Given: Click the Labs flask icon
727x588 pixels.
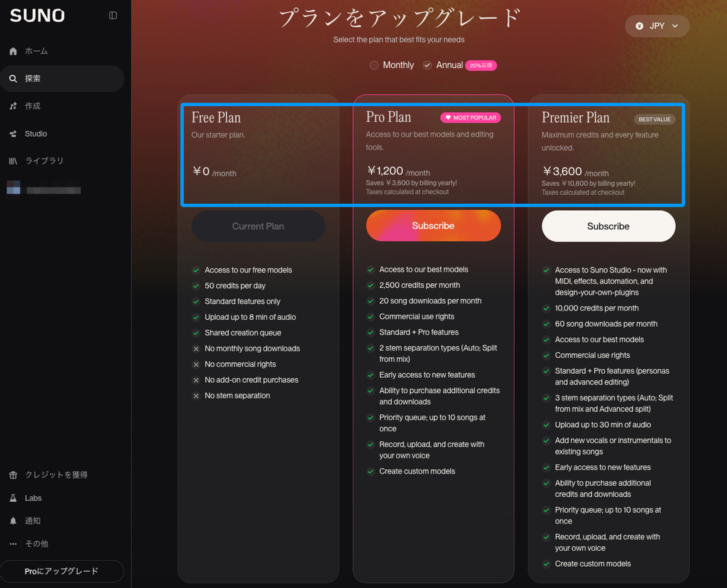Looking at the screenshot, I should [x=13, y=498].
